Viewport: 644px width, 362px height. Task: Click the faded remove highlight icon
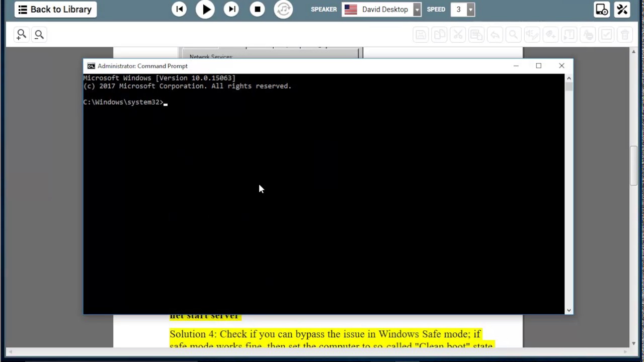588,35
